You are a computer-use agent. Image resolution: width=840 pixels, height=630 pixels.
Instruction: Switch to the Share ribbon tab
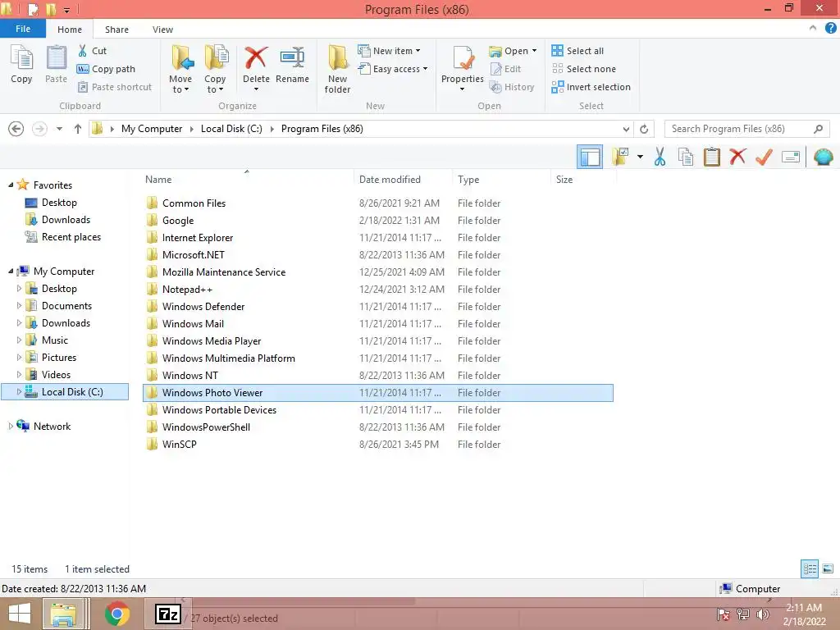coord(116,30)
